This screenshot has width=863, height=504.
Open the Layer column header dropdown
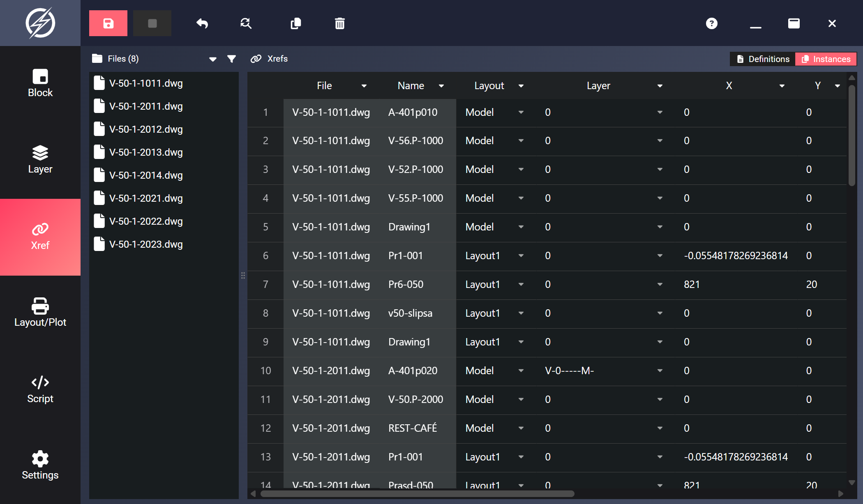(660, 86)
